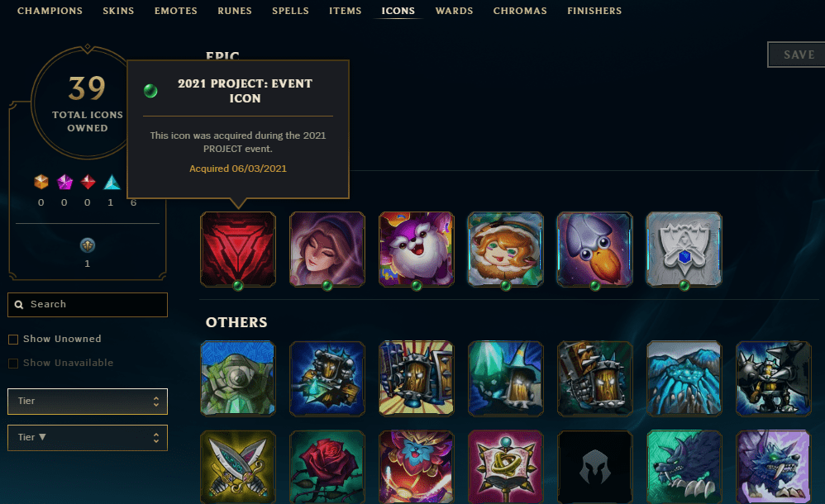Go to the Wards tab

point(454,11)
